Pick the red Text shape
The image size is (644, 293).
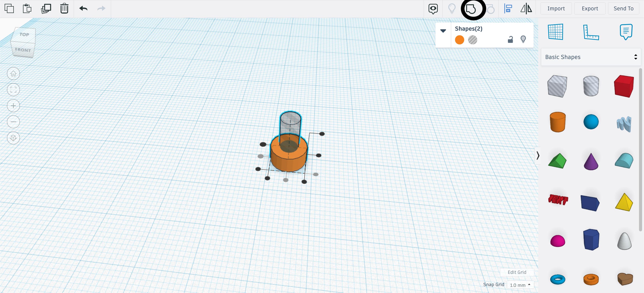tap(558, 199)
